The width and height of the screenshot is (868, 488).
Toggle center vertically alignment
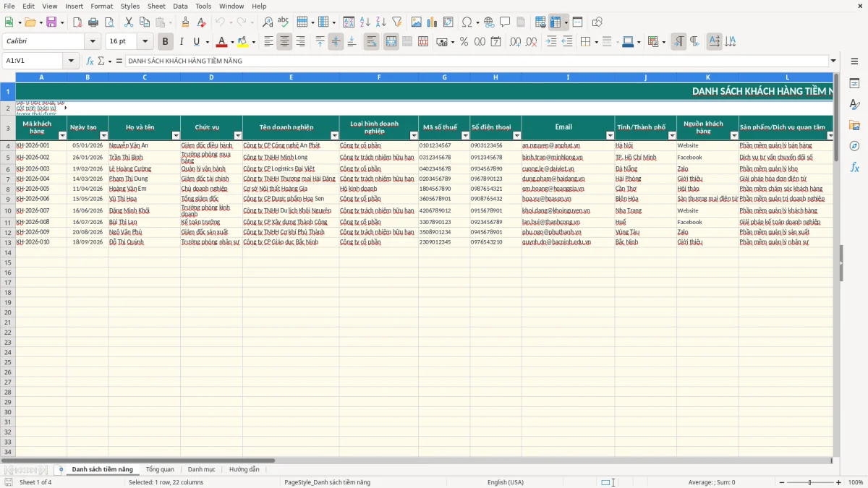(336, 42)
